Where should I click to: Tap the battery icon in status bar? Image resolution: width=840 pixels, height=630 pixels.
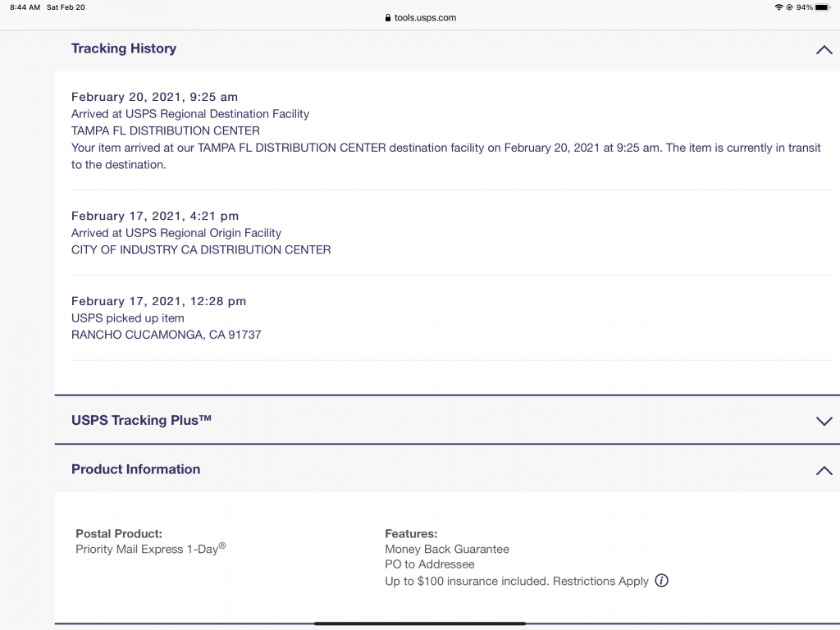tap(824, 7)
